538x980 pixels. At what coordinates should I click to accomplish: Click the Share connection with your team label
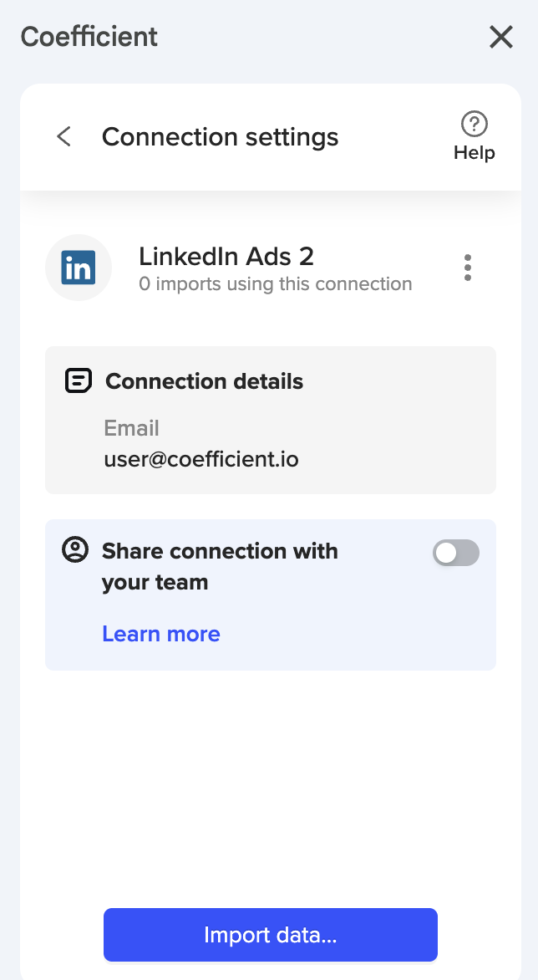pyautogui.click(x=220, y=566)
